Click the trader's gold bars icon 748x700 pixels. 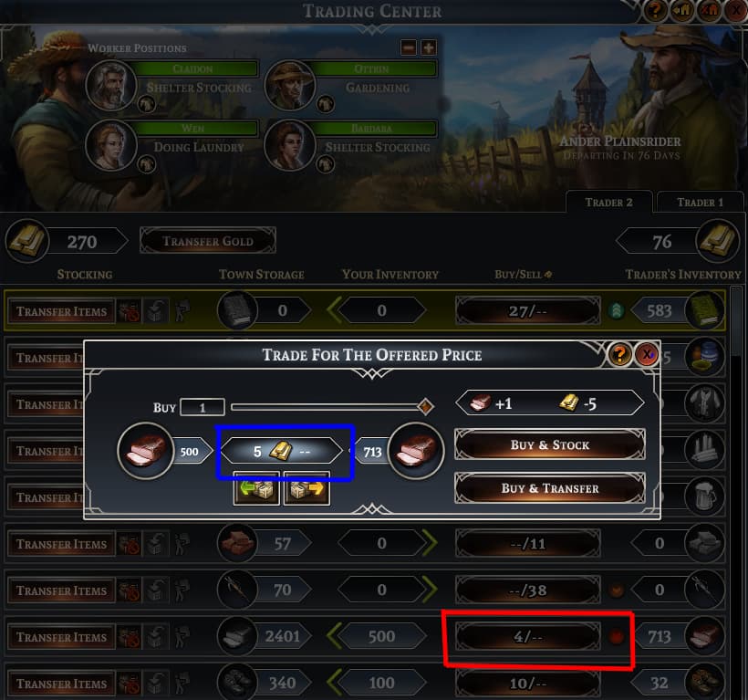718,241
